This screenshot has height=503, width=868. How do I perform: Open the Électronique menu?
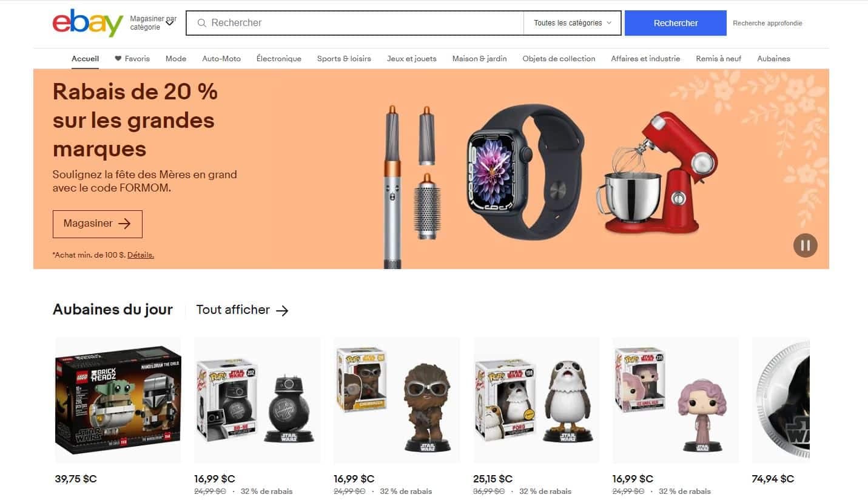pos(279,59)
